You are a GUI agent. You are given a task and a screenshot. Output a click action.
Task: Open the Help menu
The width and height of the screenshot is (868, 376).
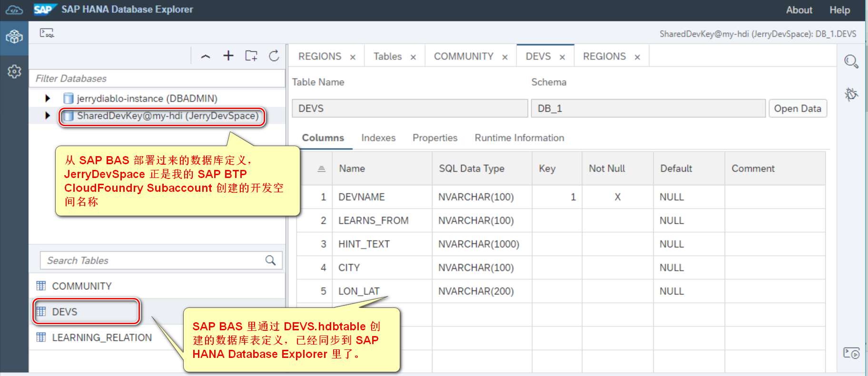(839, 10)
